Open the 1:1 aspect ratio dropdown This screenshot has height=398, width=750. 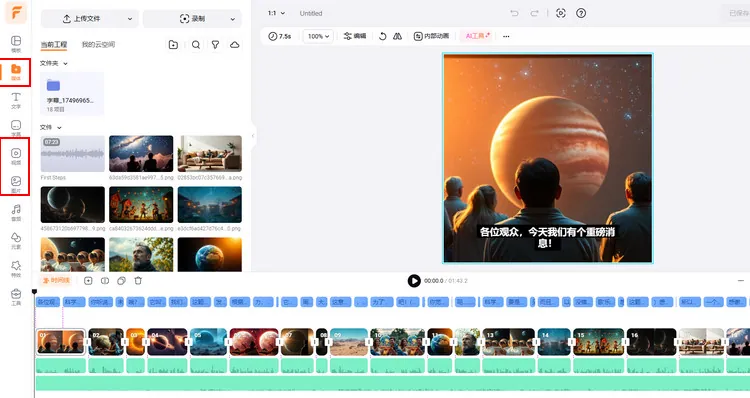[x=276, y=13]
